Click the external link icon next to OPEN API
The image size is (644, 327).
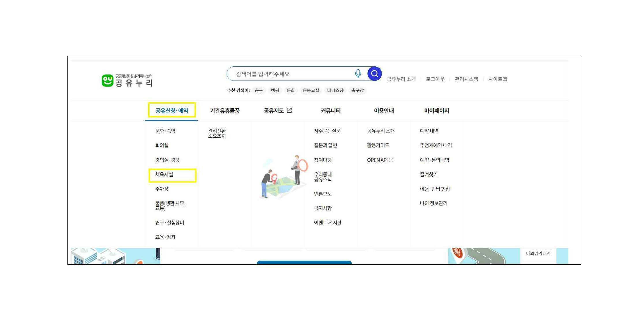[x=391, y=160]
